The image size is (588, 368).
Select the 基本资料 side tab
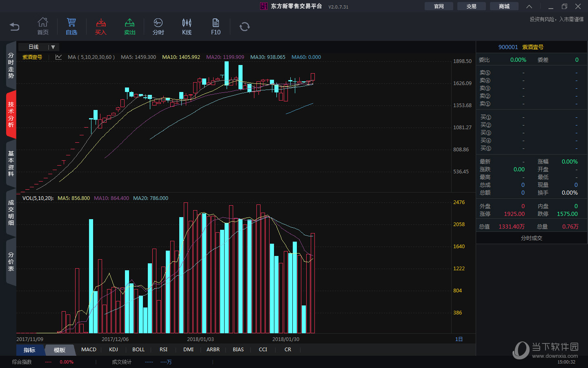[x=11, y=164]
